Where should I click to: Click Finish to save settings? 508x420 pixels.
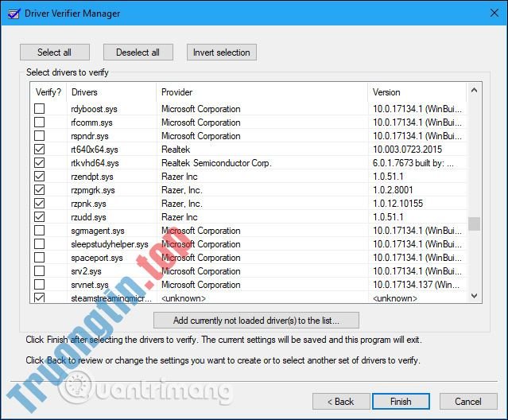pos(401,402)
